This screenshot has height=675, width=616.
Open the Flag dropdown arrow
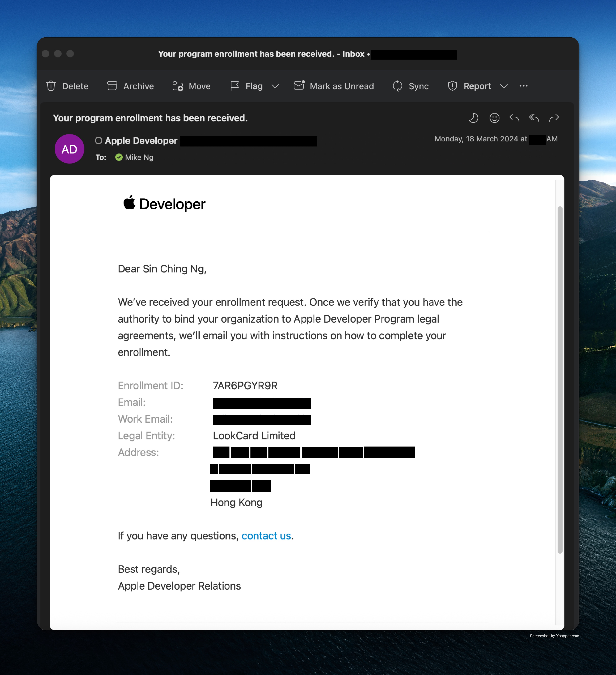click(x=275, y=86)
